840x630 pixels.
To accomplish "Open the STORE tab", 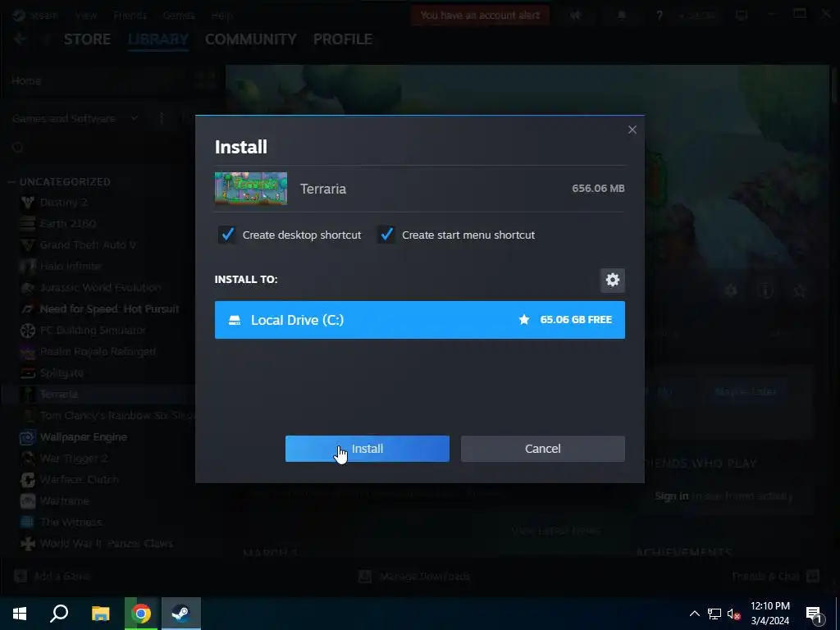I will click(x=87, y=39).
